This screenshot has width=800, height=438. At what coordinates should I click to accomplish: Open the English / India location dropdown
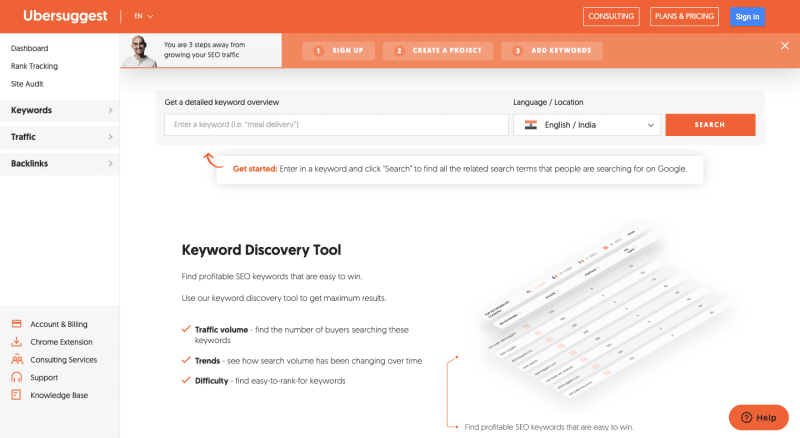point(587,125)
